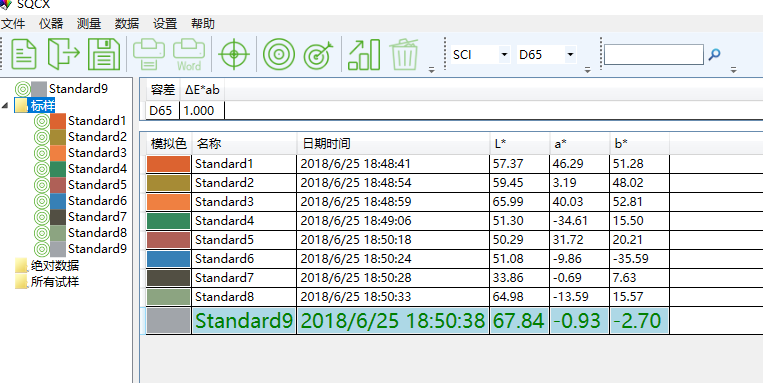Click the New document toolbar icon
Viewport: 763px width, 383px height.
click(x=24, y=54)
